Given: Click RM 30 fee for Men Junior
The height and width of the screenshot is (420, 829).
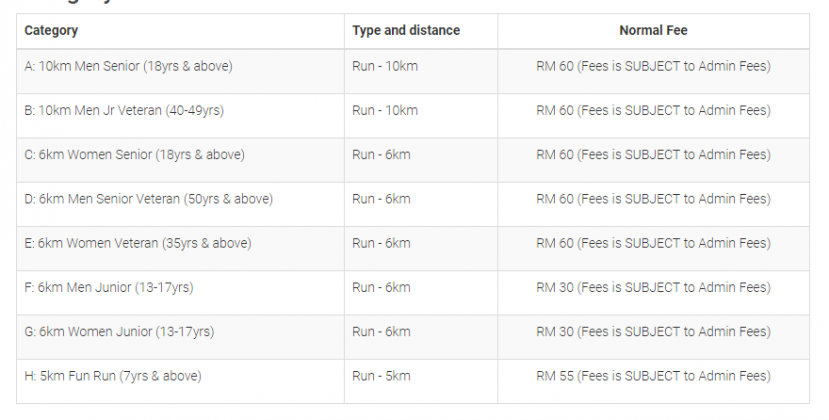Looking at the screenshot, I should coord(653,288).
